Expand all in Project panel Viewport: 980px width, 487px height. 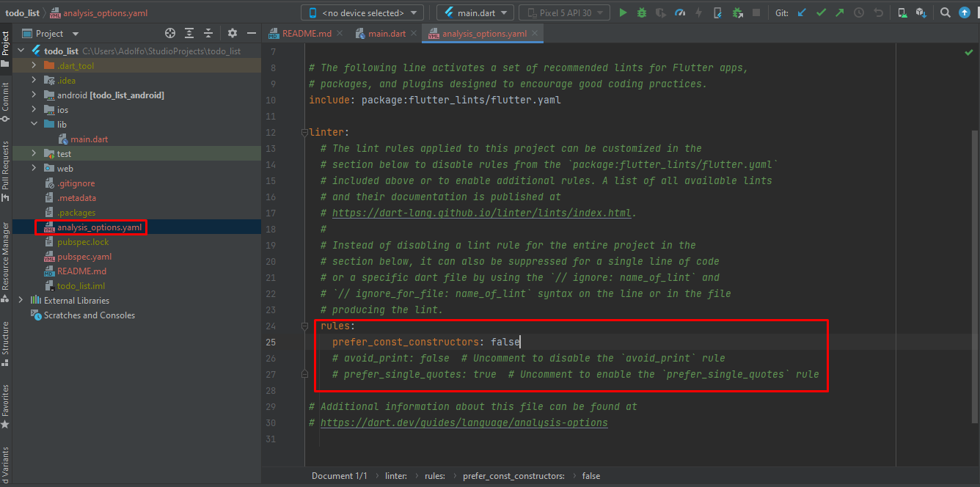pyautogui.click(x=189, y=33)
